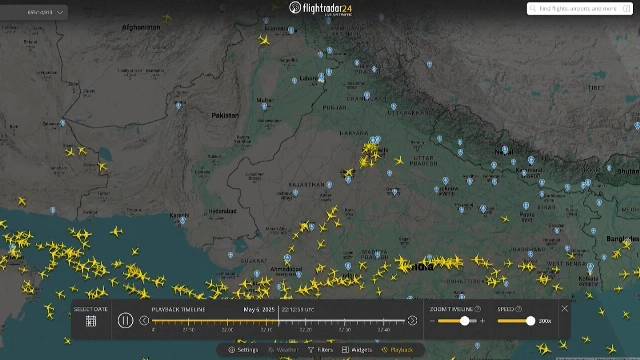Image resolution: width=640 pixels, height=360 pixels.
Task: Click the Zoom Timeline slider handle
Action: click(464, 321)
